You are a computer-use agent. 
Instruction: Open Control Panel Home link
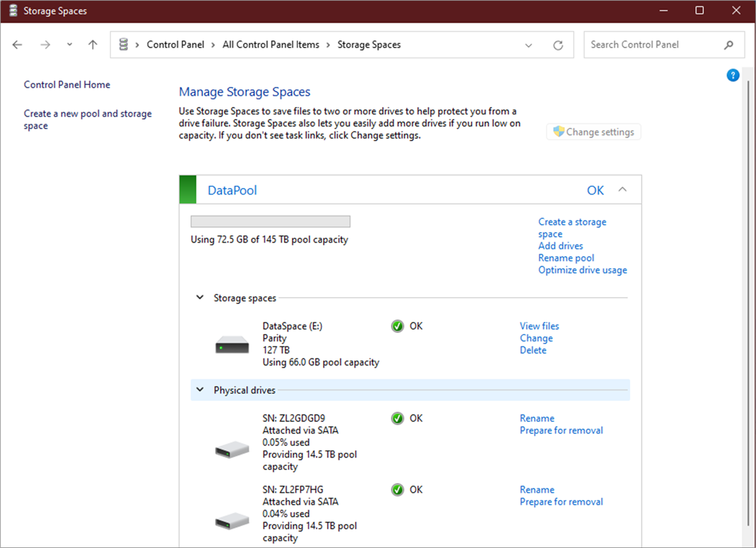pos(67,85)
